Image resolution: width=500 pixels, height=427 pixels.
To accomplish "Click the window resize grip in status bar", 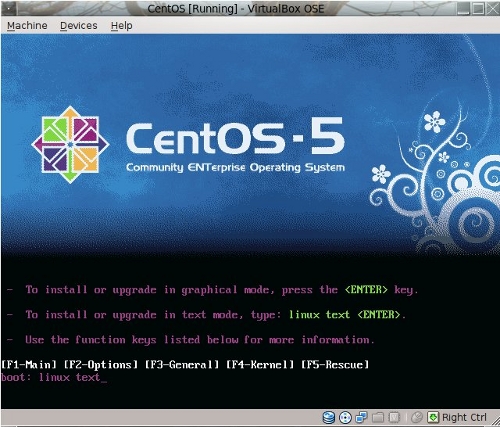I will click(x=495, y=421).
